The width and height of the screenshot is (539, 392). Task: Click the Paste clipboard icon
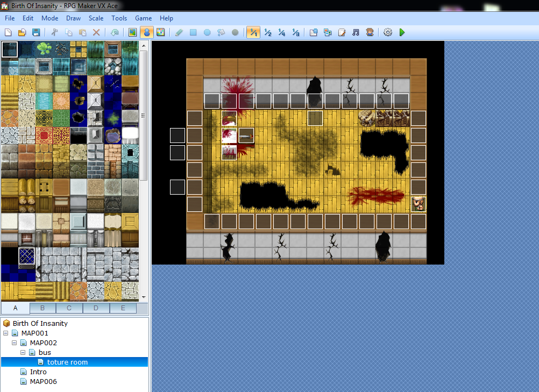coord(82,32)
